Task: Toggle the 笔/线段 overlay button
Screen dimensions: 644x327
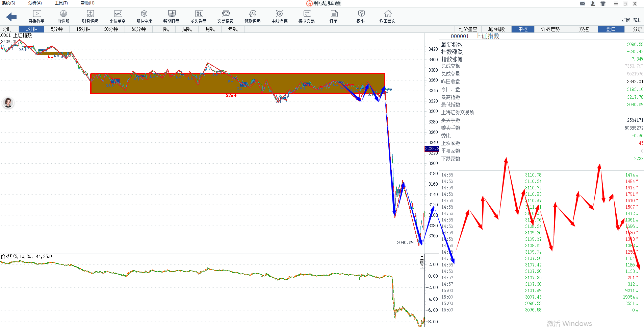Action: click(496, 29)
